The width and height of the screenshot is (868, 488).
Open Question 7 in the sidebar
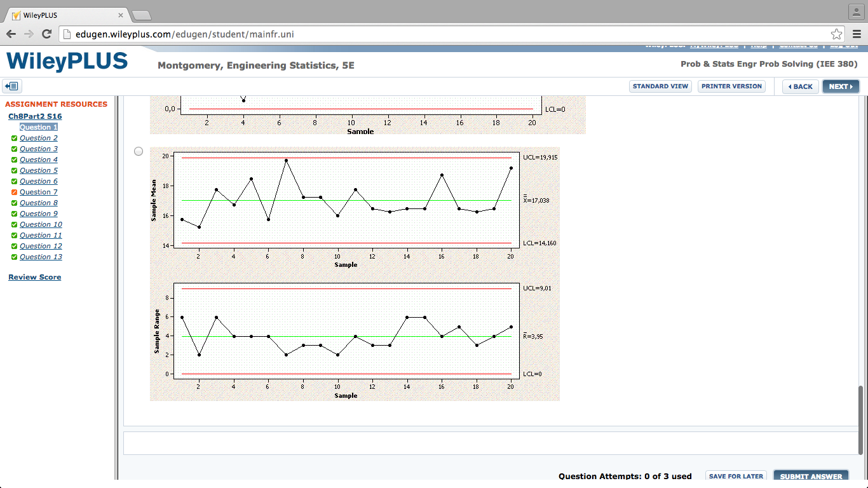(x=39, y=192)
